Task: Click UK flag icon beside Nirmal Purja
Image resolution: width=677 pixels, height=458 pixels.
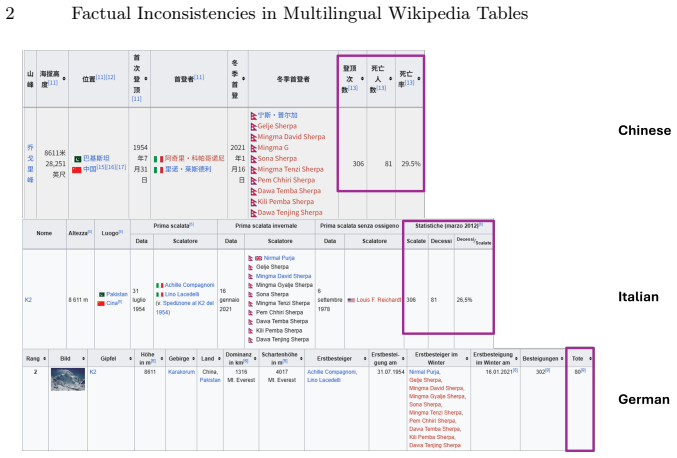Action: tap(258, 258)
